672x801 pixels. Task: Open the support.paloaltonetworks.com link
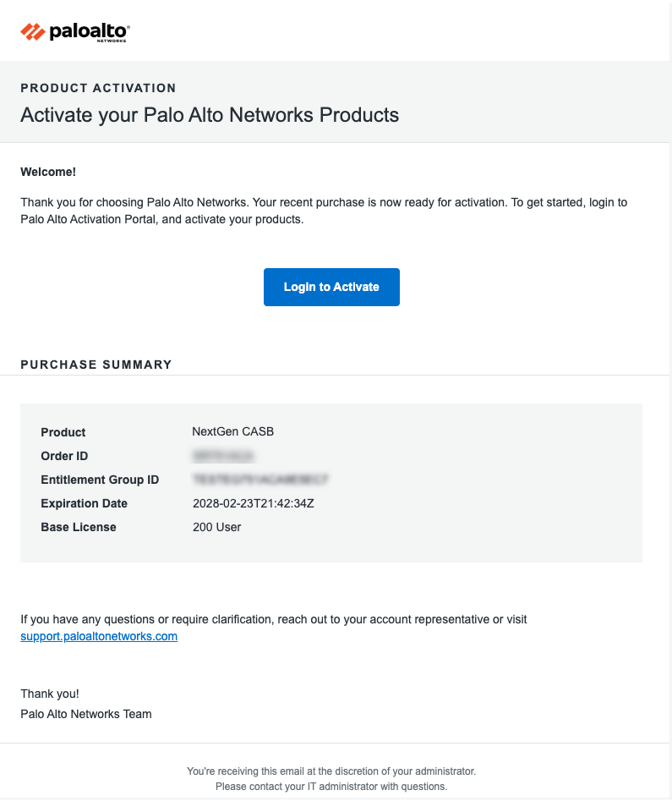[99, 637]
